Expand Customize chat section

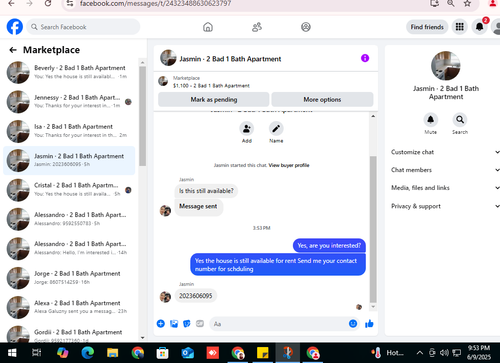445,152
